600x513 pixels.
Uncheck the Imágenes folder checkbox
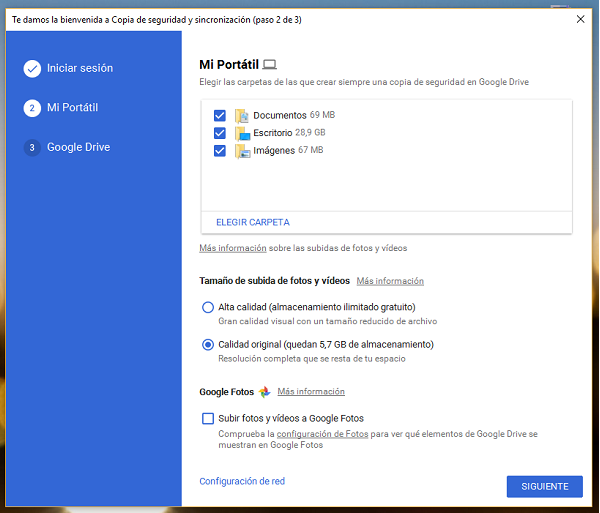[220, 150]
